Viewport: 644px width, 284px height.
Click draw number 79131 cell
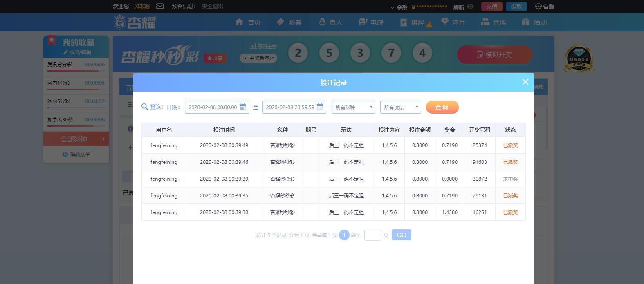480,195
